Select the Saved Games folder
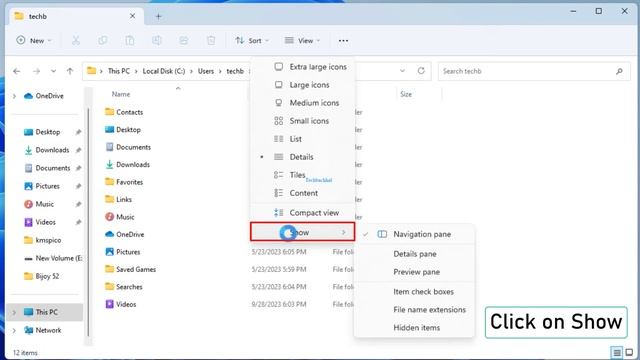This screenshot has width=640, height=360. click(130, 269)
